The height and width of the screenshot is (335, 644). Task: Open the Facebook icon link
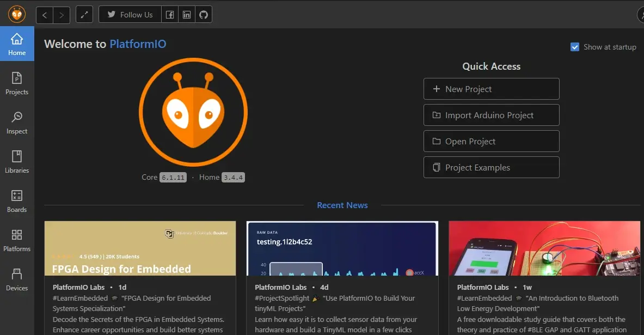[170, 15]
